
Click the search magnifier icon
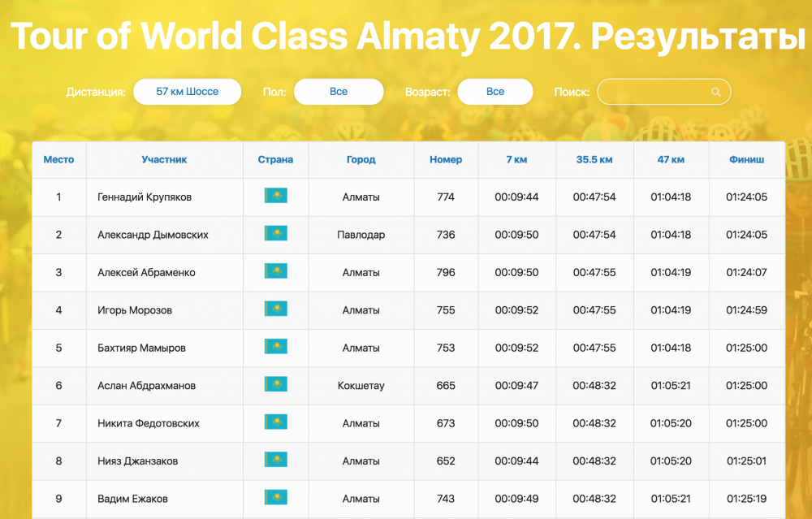coord(716,93)
